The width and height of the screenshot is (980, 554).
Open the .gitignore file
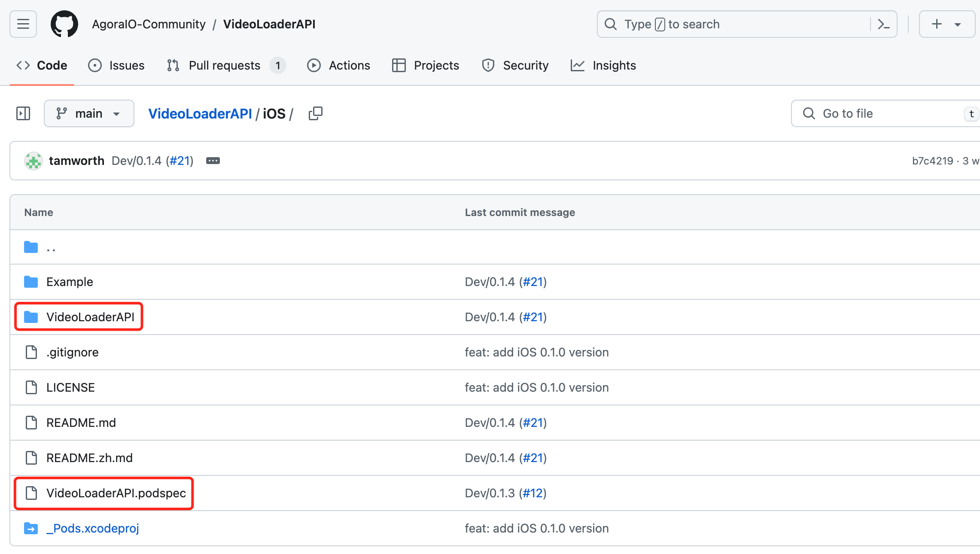(73, 352)
